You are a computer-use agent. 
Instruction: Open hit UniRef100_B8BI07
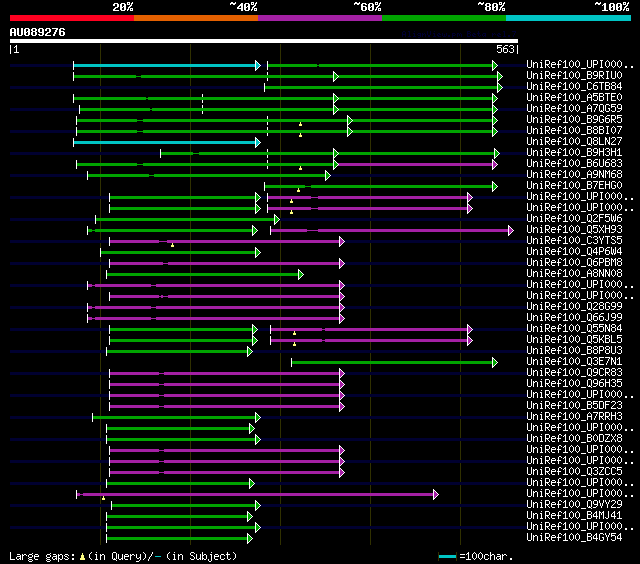pos(574,131)
